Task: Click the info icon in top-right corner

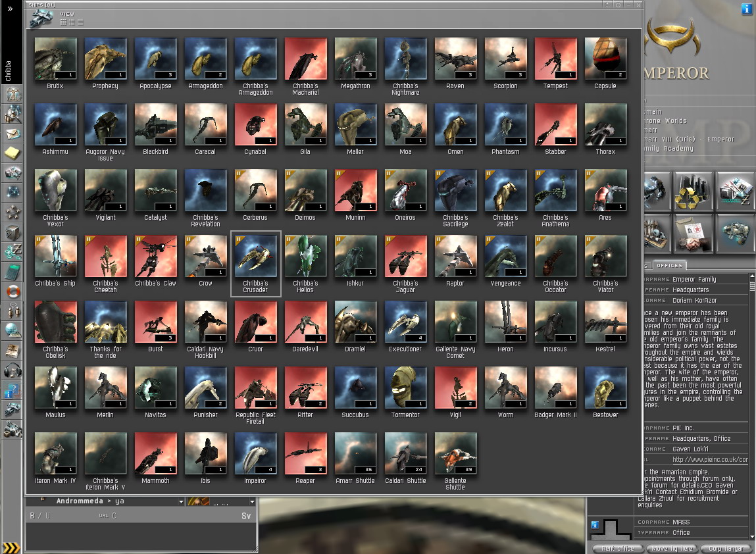Action: [x=746, y=9]
